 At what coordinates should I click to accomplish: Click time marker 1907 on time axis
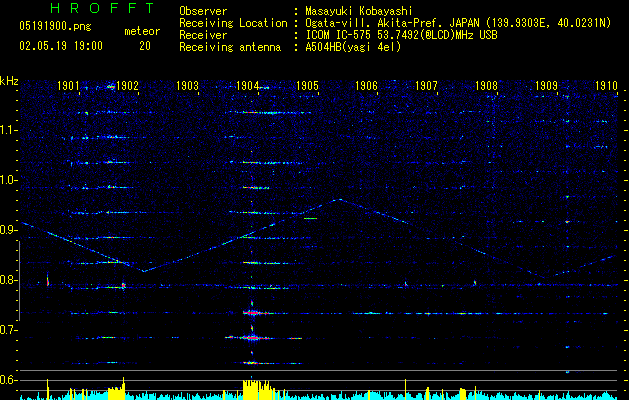pyautogui.click(x=426, y=85)
